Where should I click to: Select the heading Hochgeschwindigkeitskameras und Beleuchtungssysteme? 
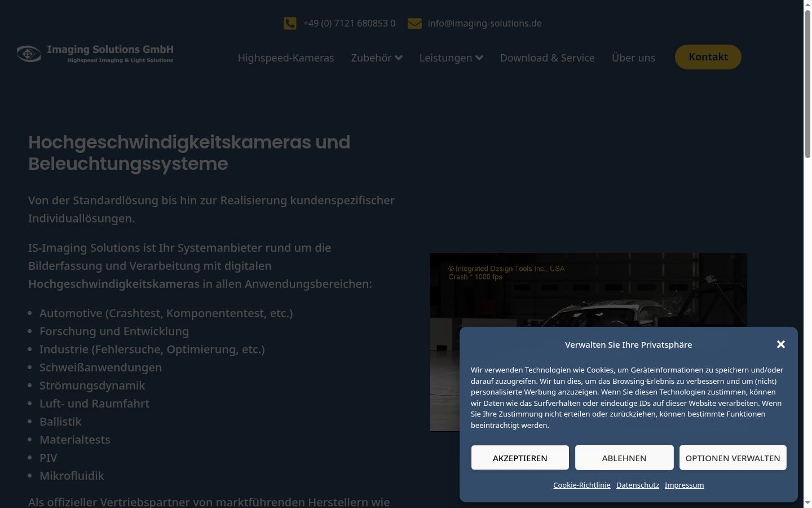click(189, 153)
